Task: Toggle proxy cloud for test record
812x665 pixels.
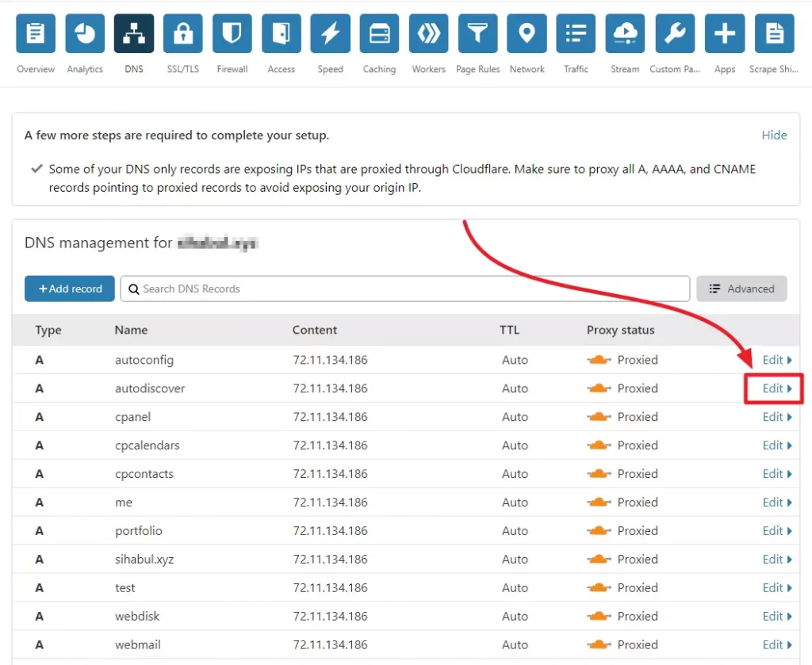Action: 599,587
